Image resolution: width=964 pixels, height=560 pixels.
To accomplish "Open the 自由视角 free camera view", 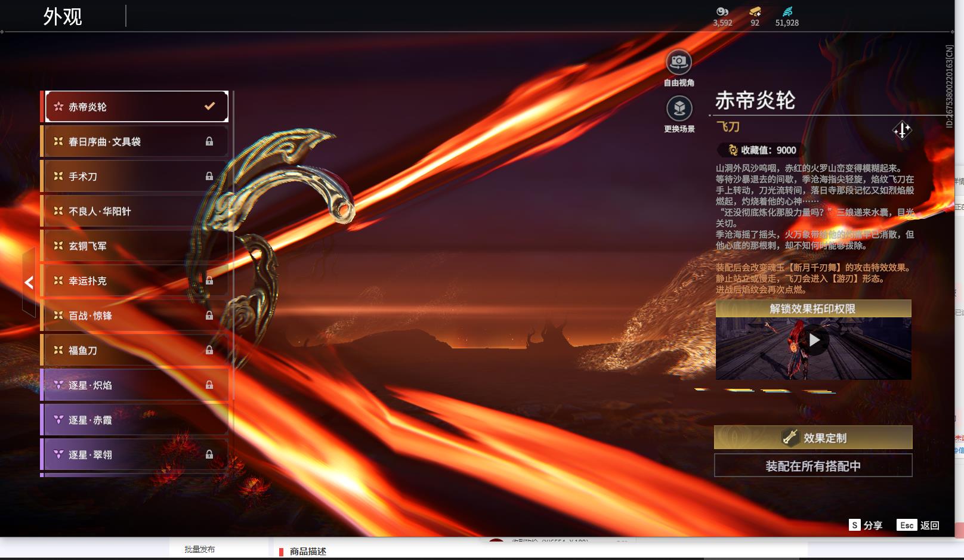I will pos(678,62).
